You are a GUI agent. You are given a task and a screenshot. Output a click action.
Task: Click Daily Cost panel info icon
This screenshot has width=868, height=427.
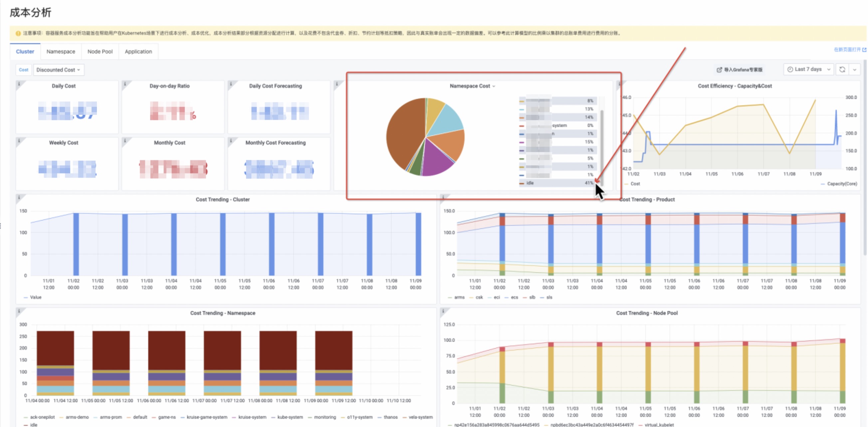(19, 84)
